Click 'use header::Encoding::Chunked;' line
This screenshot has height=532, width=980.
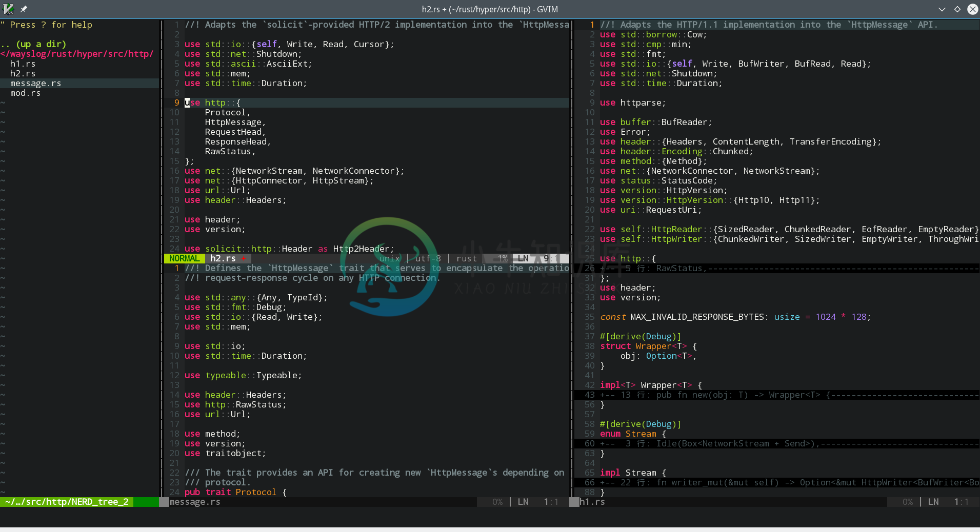pyautogui.click(x=676, y=151)
